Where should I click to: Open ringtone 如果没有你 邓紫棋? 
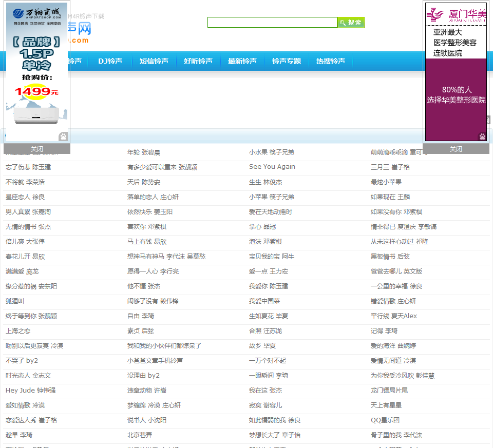(x=396, y=212)
